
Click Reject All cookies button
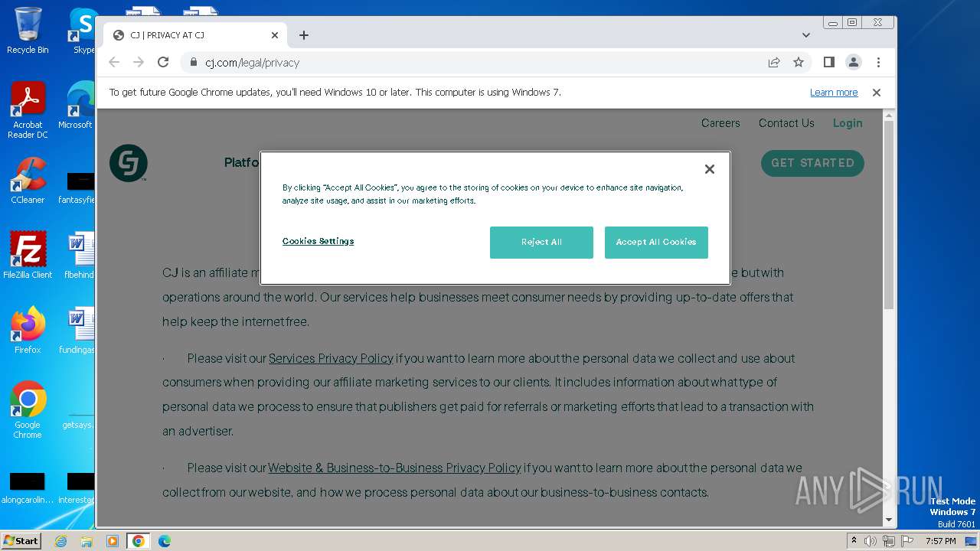tap(541, 242)
